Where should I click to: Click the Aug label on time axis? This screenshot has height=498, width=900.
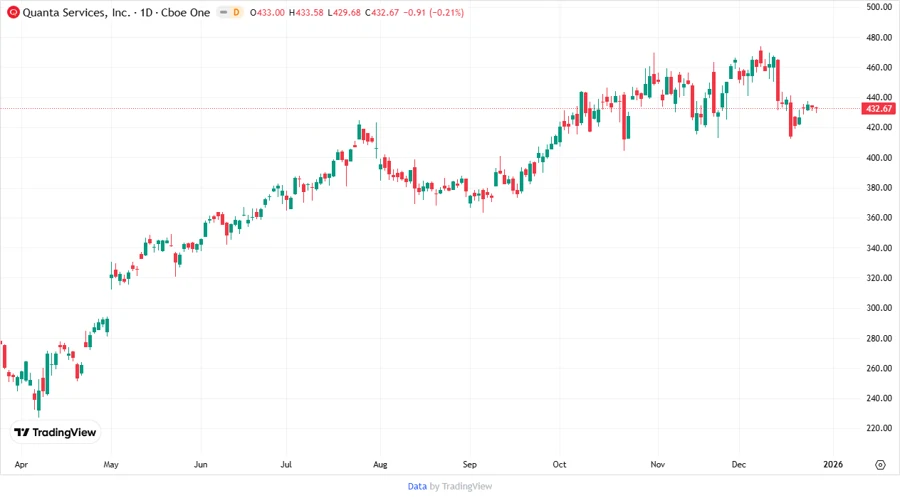point(380,464)
